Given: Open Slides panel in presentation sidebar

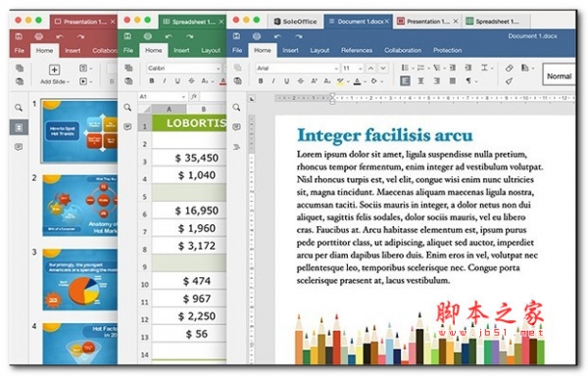Looking at the screenshot, I should (x=19, y=127).
